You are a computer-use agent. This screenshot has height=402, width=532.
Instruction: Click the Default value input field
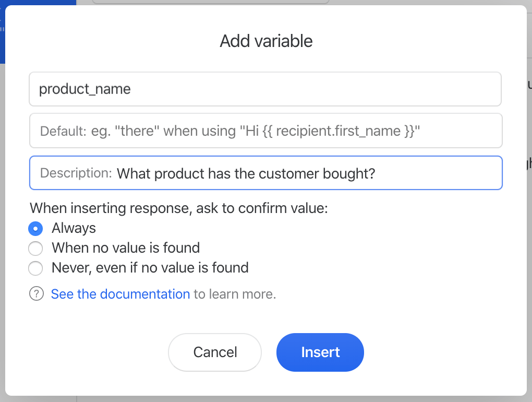click(265, 131)
